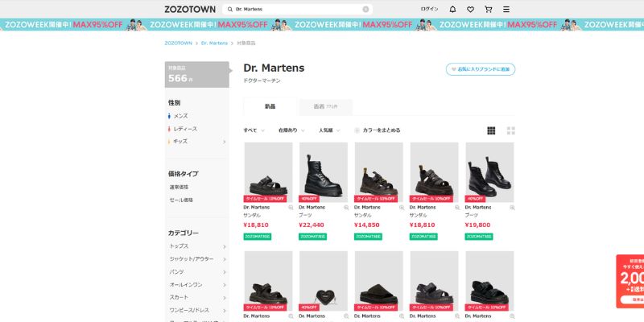The width and height of the screenshot is (644, 322).
Task: Select 通常価格 price type
Action: click(x=179, y=187)
